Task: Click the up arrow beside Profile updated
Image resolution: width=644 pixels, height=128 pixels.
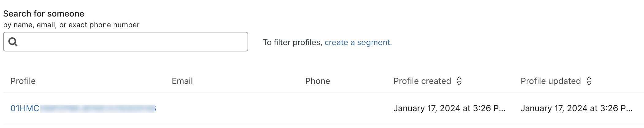Action: pos(589,79)
